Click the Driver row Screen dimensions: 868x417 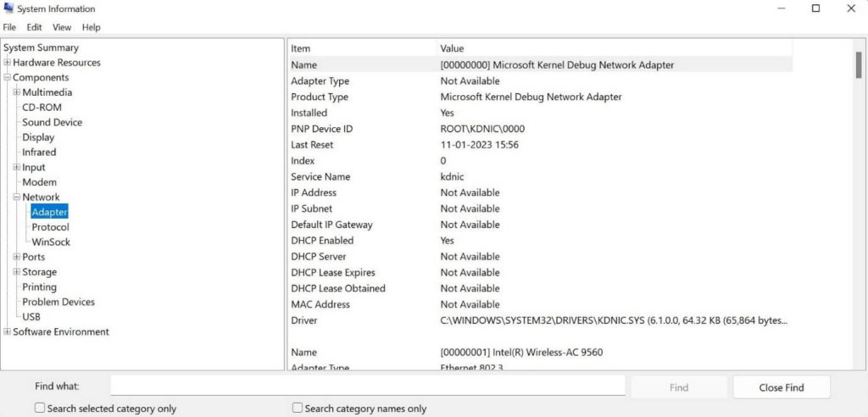click(x=541, y=320)
